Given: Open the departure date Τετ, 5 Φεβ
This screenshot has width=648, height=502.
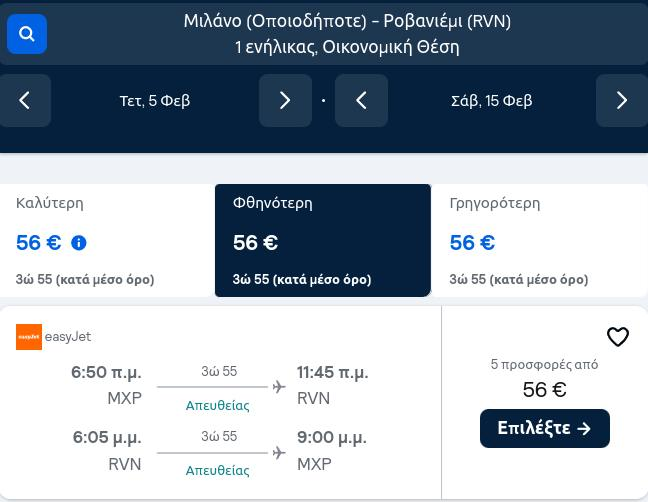Looking at the screenshot, I should click(x=155, y=100).
